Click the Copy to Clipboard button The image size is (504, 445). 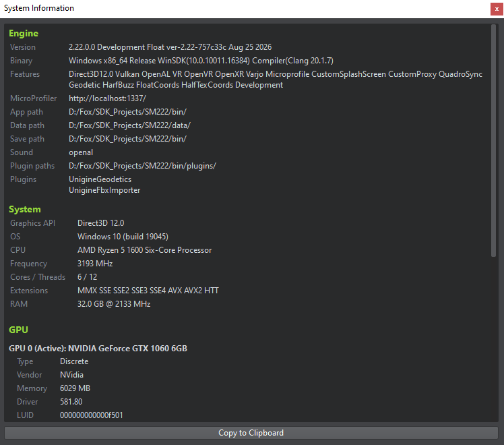[251, 433]
